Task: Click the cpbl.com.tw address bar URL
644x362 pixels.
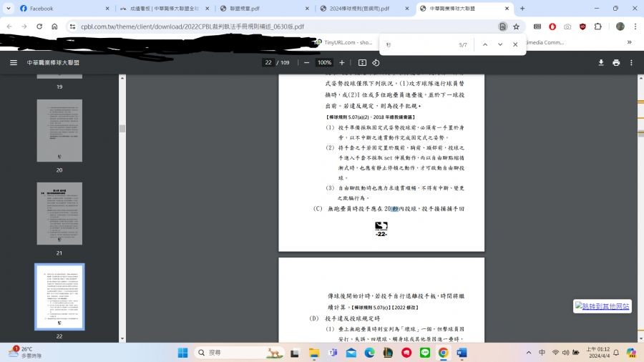Action: coord(192,26)
